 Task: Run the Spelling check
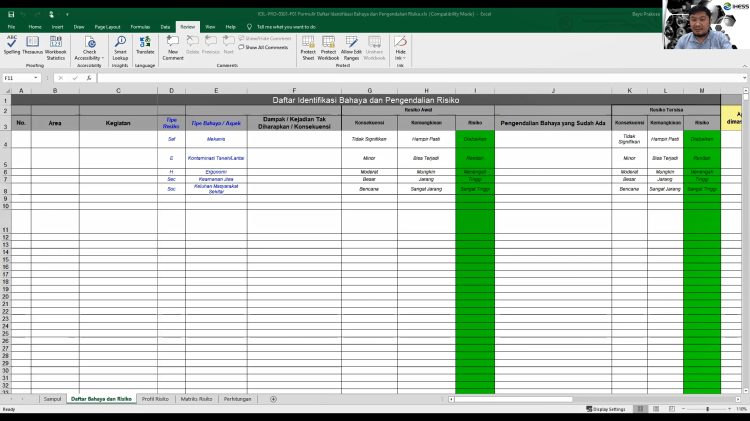point(11,45)
